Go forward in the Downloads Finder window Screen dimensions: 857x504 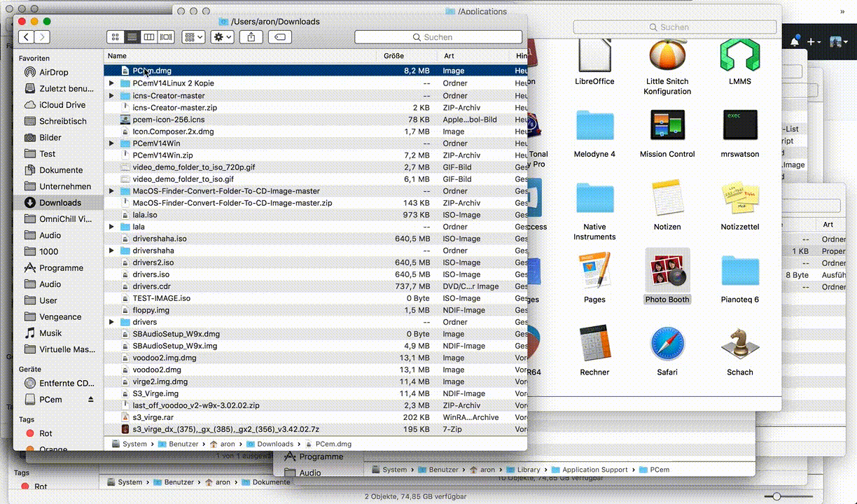[42, 37]
